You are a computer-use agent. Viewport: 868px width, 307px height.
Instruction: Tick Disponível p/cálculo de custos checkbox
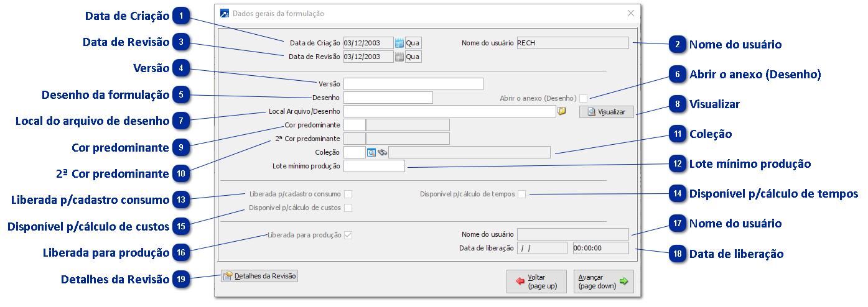click(x=348, y=208)
